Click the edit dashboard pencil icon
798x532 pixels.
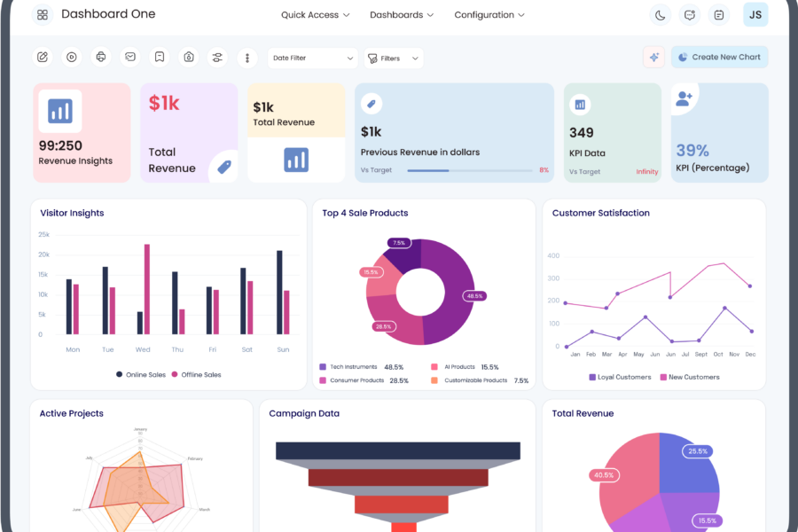click(x=43, y=58)
